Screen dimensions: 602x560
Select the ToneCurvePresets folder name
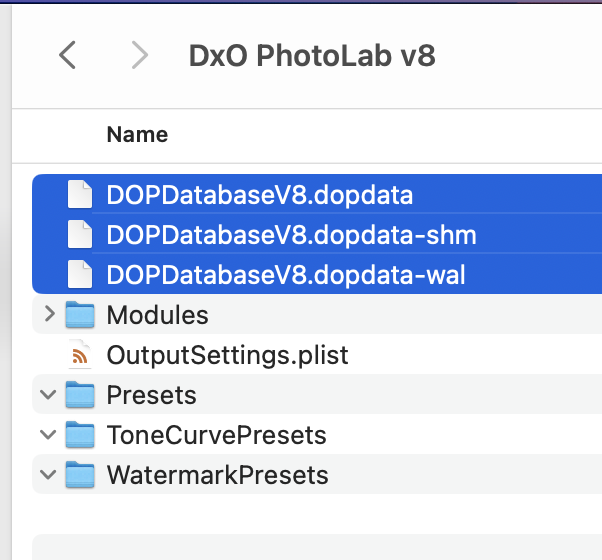[217, 435]
